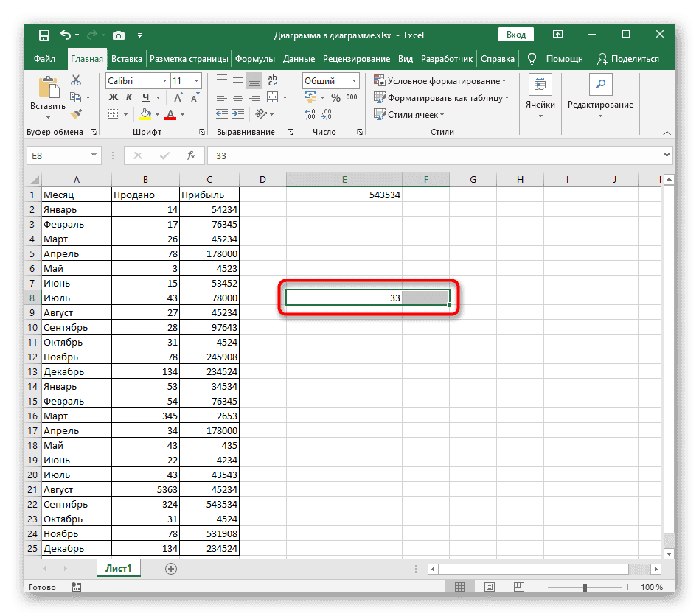Click the Insert Function fx icon
This screenshot has width=699, height=616.
pyautogui.click(x=190, y=155)
